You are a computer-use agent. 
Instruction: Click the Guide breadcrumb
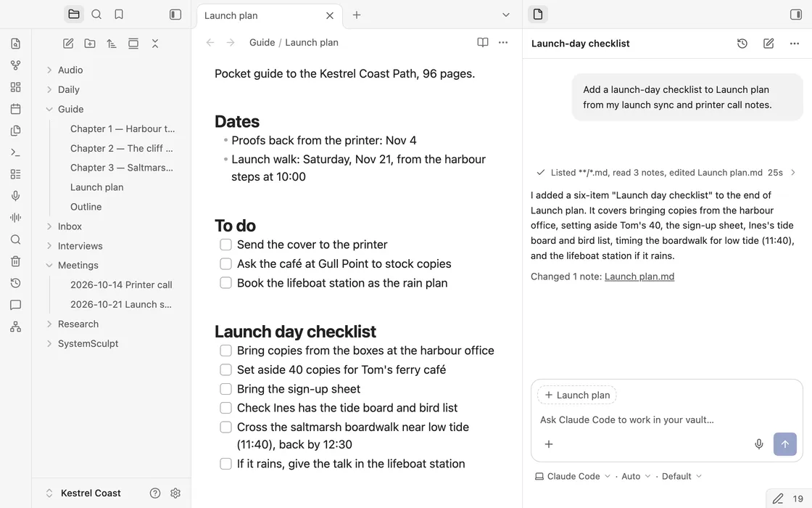(262, 43)
